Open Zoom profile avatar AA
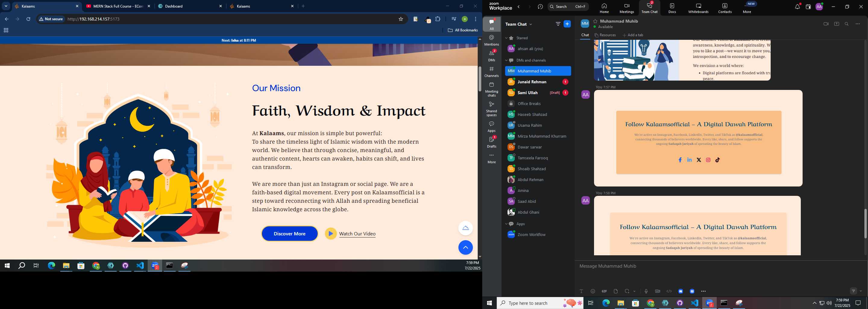The width and height of the screenshot is (868, 309). point(819,7)
